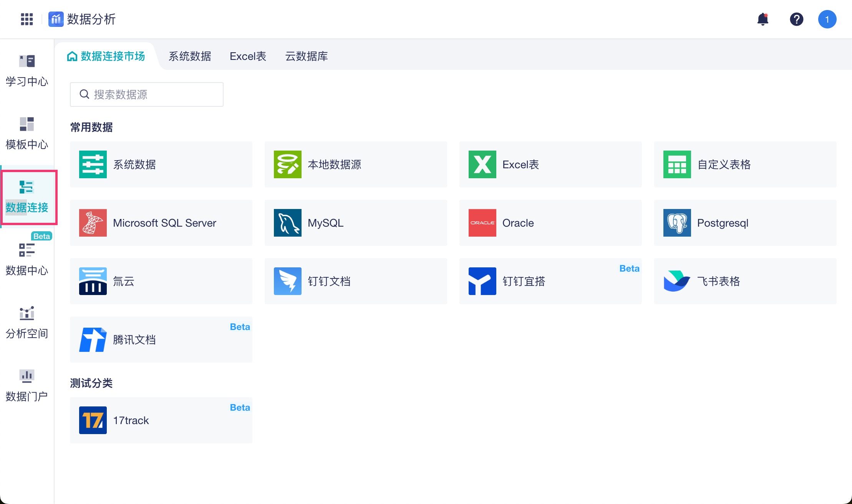The image size is (852, 504).
Task: Open the 钉钉文档 data source
Action: [355, 281]
